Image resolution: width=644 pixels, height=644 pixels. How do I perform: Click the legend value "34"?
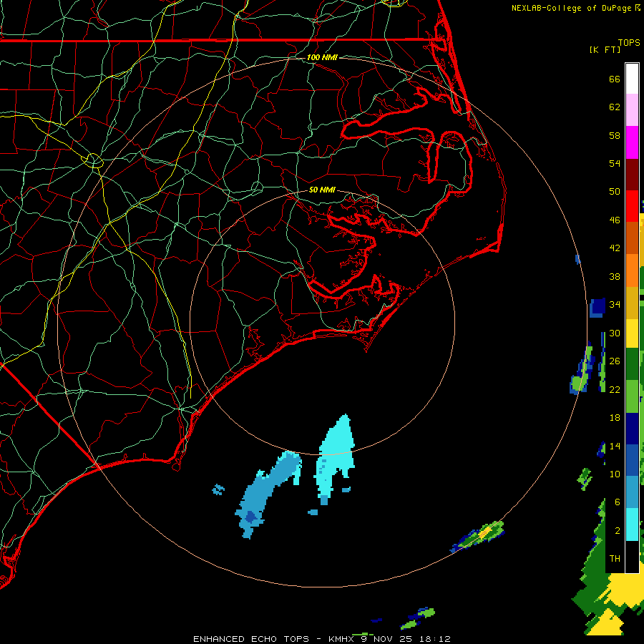tap(615, 304)
